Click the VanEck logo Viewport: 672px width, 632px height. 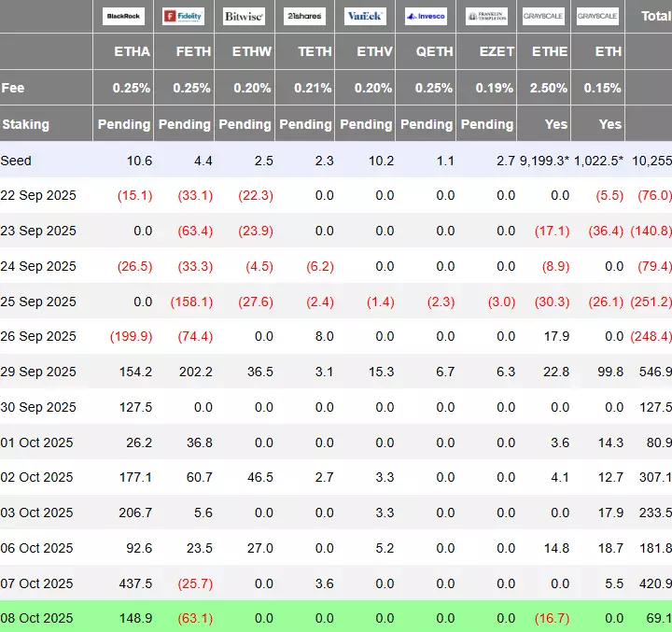pos(365,17)
